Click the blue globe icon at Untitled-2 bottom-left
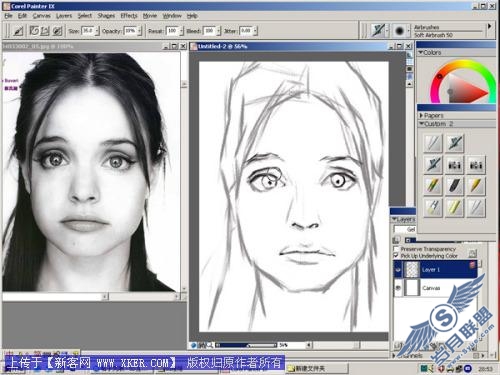 194,345
